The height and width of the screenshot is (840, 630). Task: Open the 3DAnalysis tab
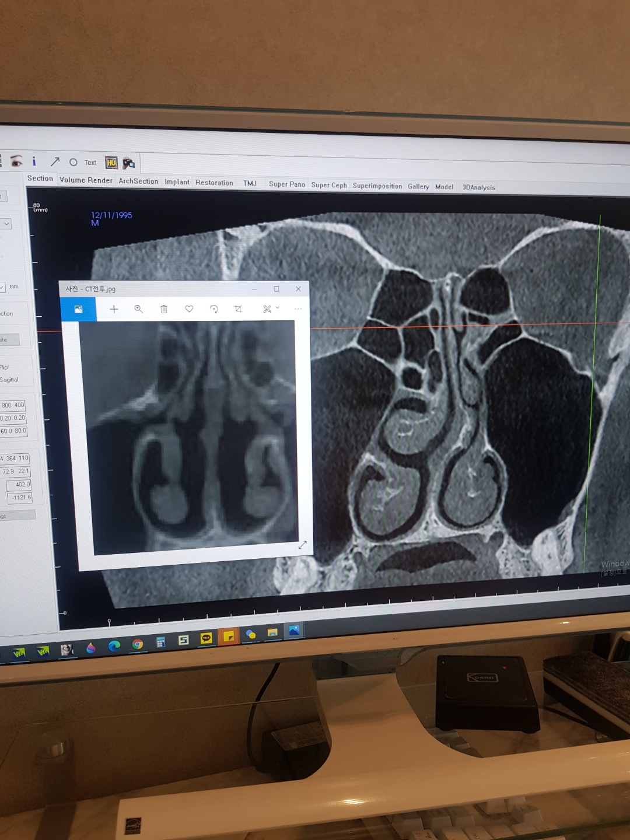(479, 188)
